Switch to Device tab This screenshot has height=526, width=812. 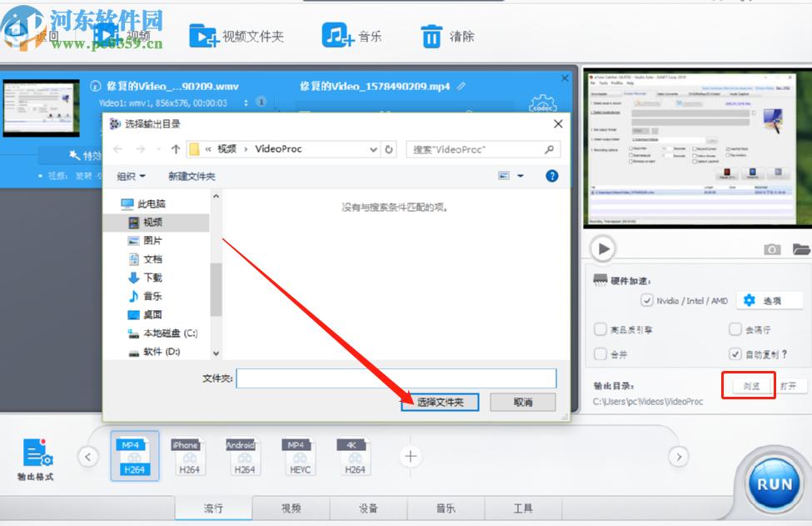tap(368, 508)
